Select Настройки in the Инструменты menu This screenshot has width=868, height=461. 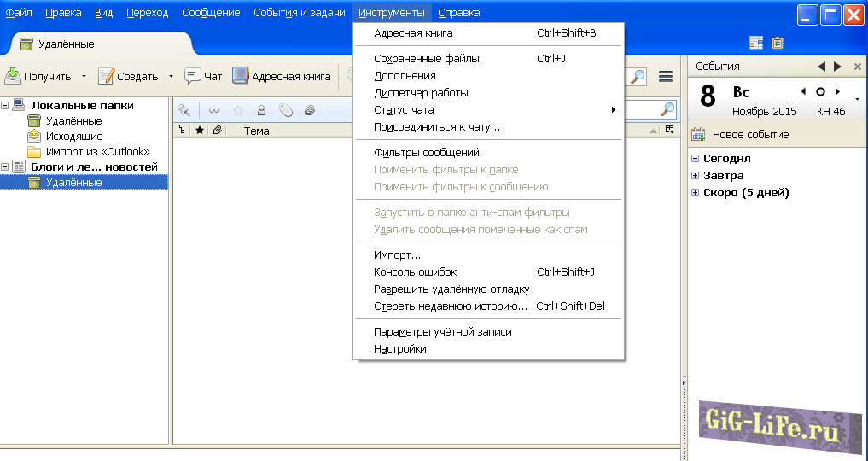[400, 348]
